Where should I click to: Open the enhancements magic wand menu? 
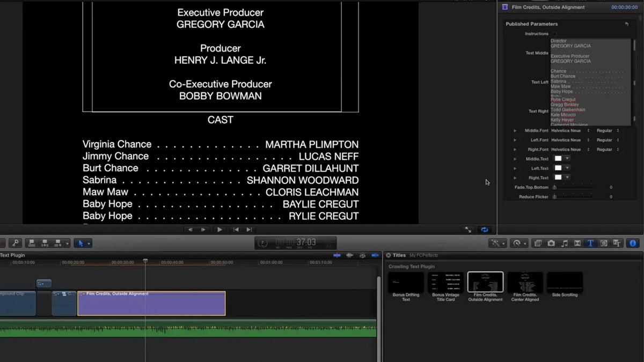497,243
